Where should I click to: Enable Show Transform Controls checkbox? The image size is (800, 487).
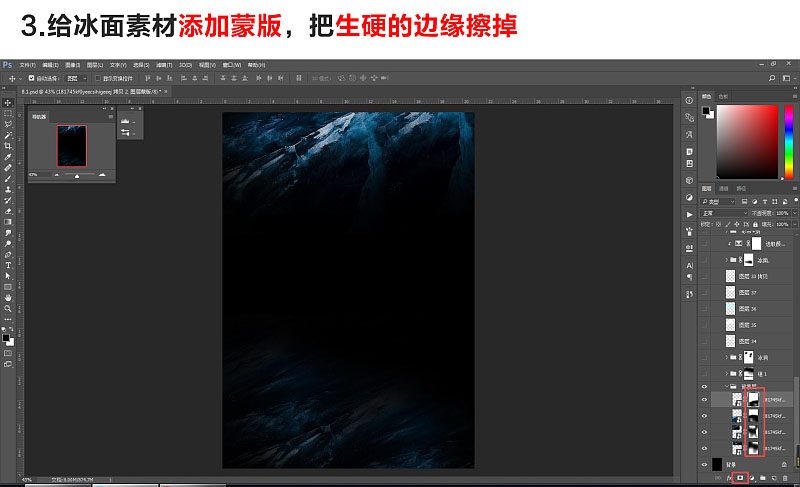tap(98, 78)
